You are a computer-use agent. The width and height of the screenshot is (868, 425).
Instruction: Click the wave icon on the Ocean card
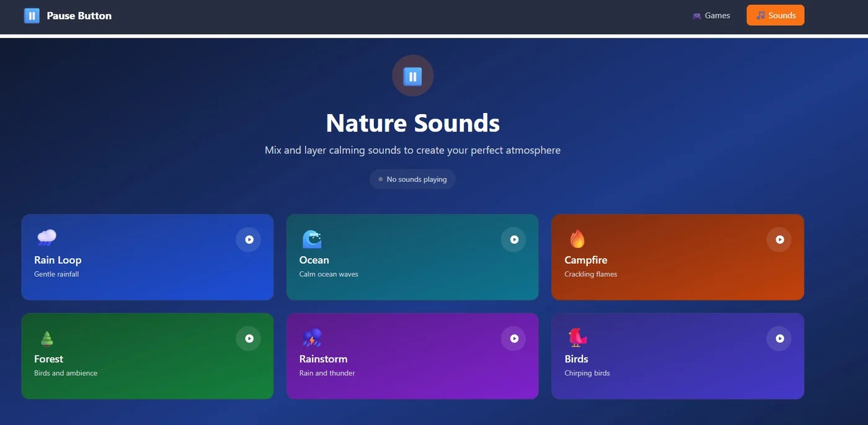pyautogui.click(x=312, y=238)
